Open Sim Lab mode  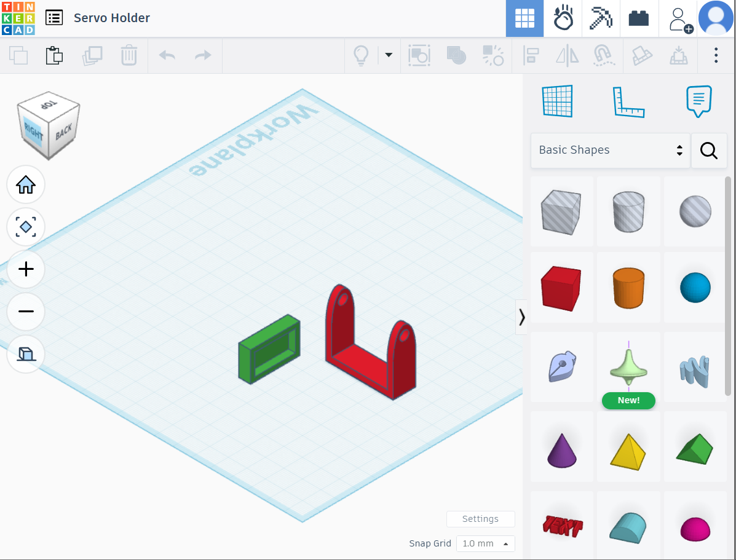563,18
